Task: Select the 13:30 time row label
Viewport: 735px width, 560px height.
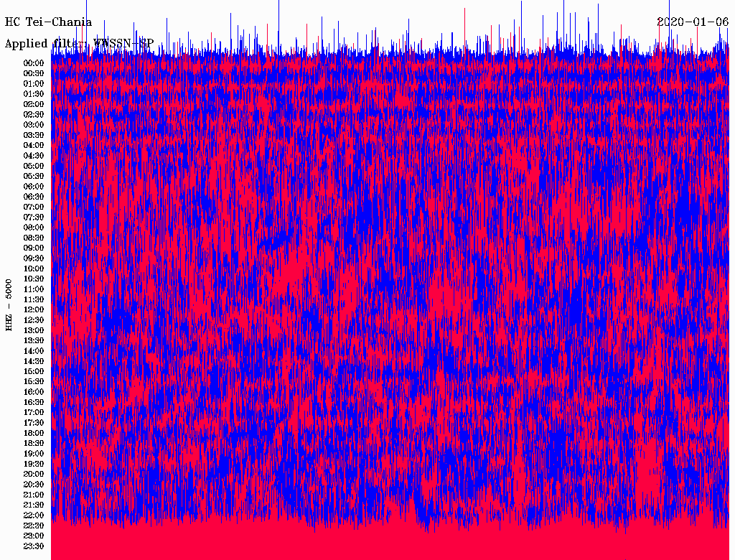Action: click(x=34, y=341)
